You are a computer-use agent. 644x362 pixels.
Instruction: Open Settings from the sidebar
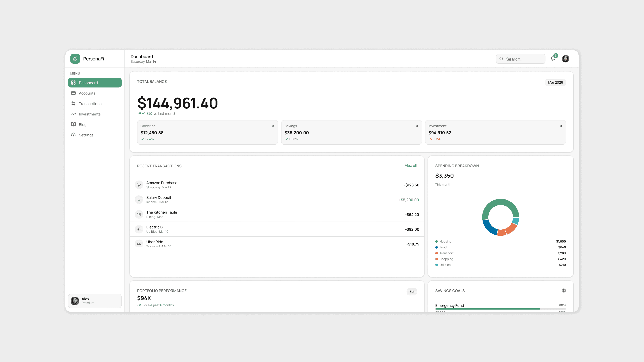(x=86, y=135)
